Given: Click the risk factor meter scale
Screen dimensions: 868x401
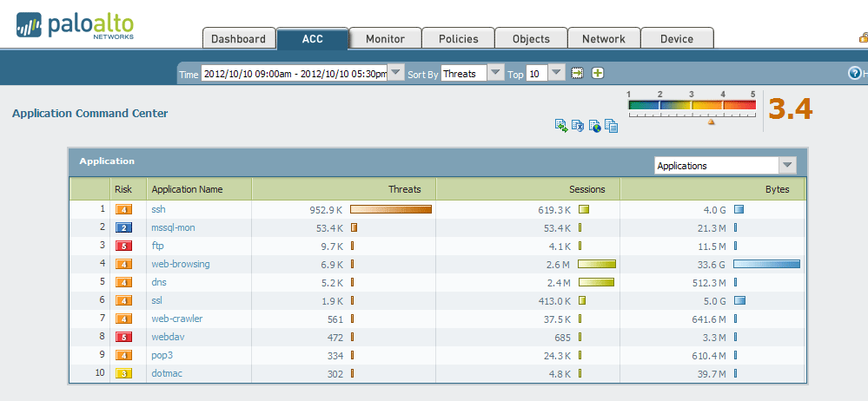Looking at the screenshot, I should pyautogui.click(x=692, y=105).
